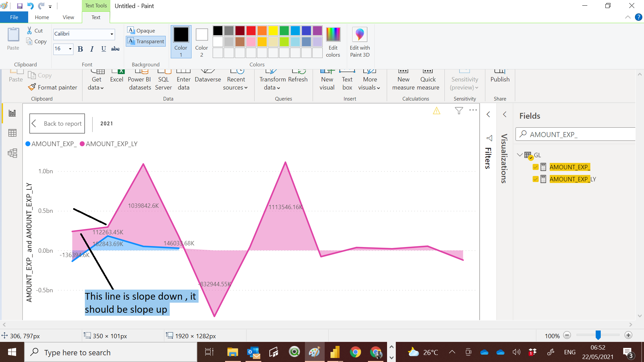Save using quick access toolbar icon
Viewport: 644px width, 362px height.
pos(20,6)
